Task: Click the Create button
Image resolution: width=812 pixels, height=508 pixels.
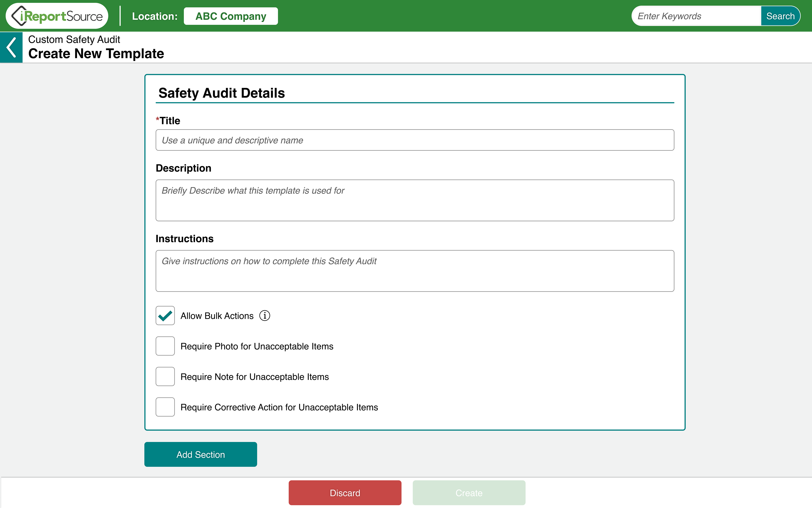Action: [x=469, y=493]
